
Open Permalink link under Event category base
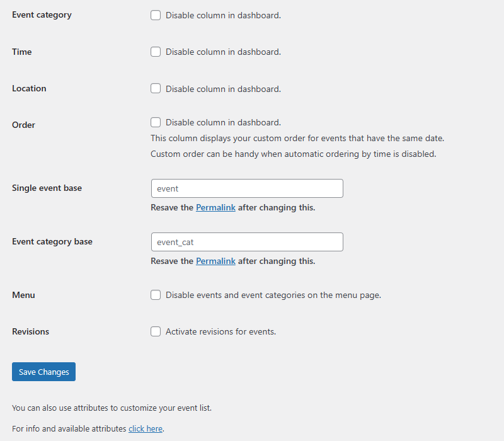tap(215, 261)
